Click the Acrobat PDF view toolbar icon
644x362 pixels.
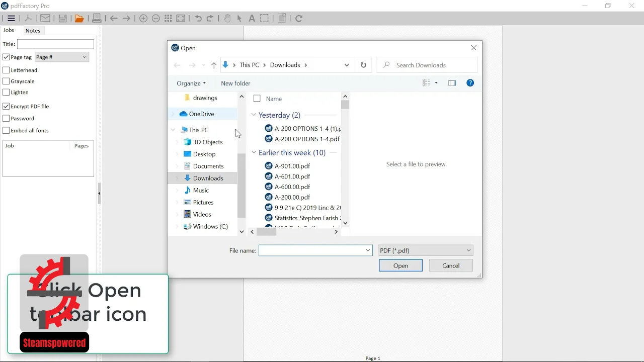28,19
